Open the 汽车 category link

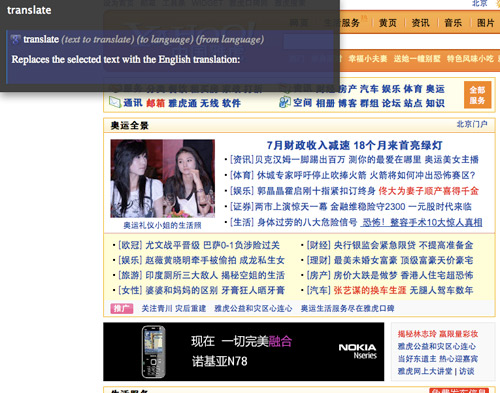coord(369,89)
